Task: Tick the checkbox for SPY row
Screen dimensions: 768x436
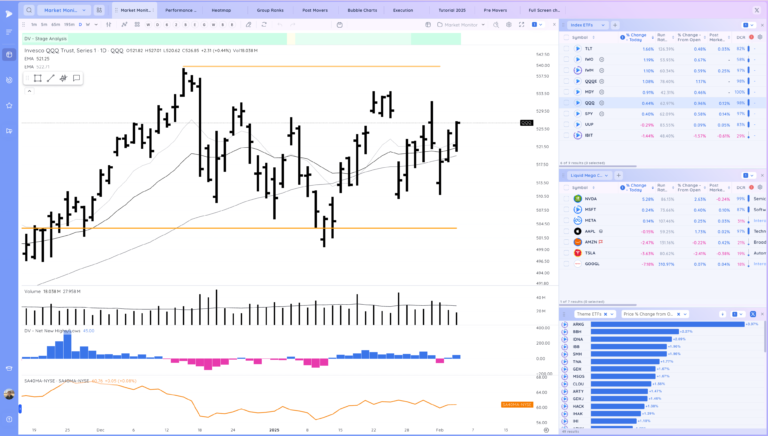Action: click(566, 113)
